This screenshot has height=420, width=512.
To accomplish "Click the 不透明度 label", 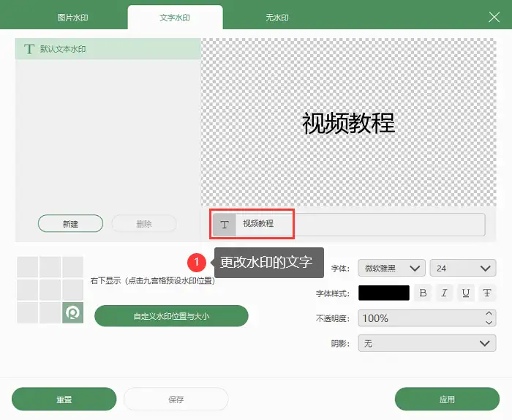I will 333,318.
